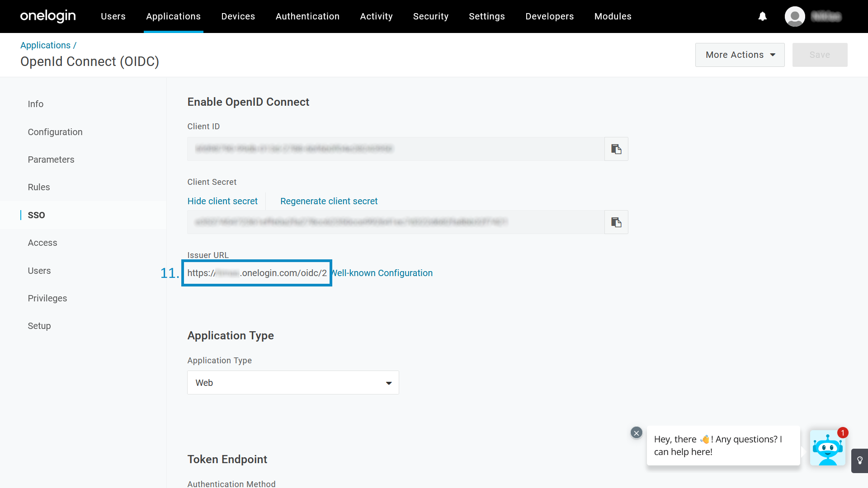Dismiss the chat help bubble
Image resolution: width=868 pixels, height=488 pixels.
[x=637, y=433]
